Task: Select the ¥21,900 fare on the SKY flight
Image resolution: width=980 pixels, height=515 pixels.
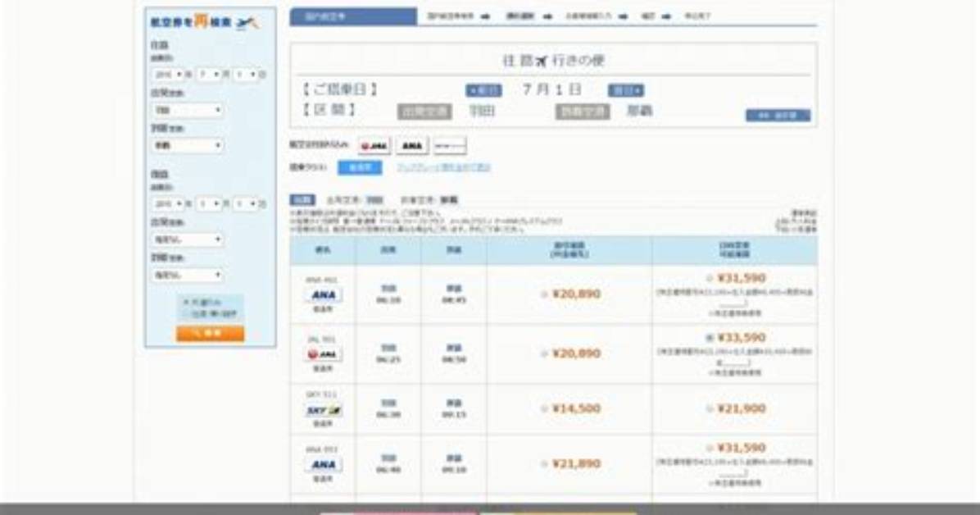Action: click(710, 408)
